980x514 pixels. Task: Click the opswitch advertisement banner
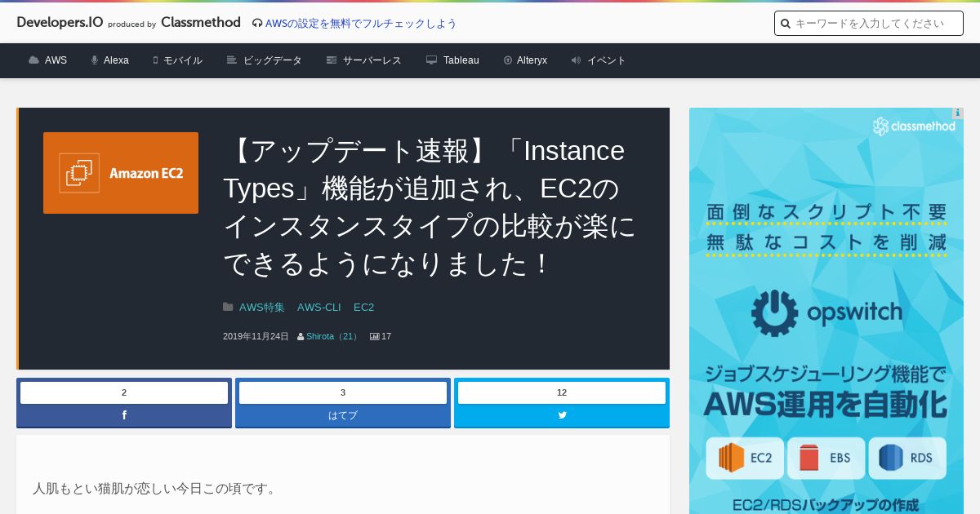point(826,311)
